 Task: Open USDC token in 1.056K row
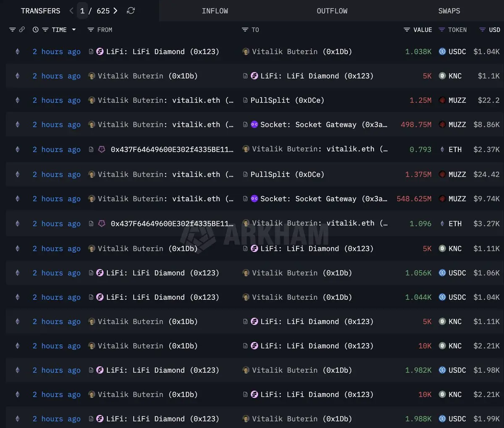point(453,273)
